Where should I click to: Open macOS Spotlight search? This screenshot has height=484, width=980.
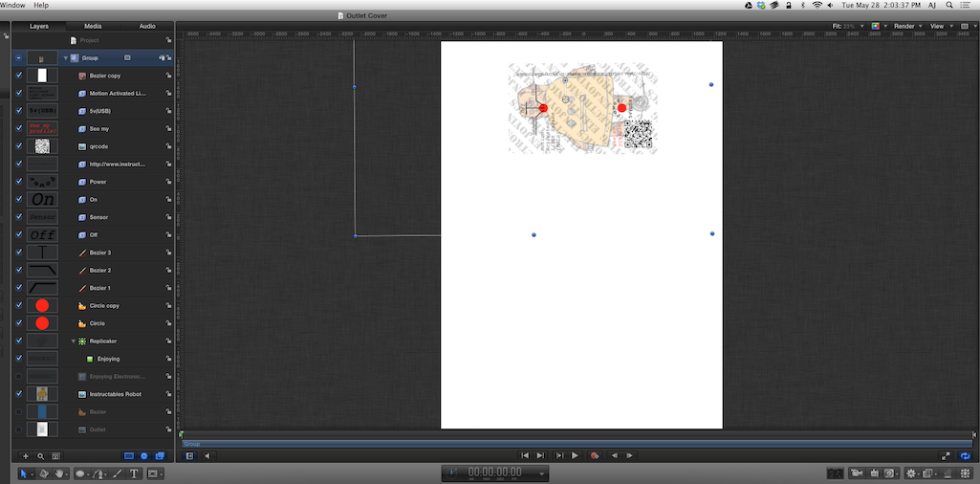click(x=947, y=5)
